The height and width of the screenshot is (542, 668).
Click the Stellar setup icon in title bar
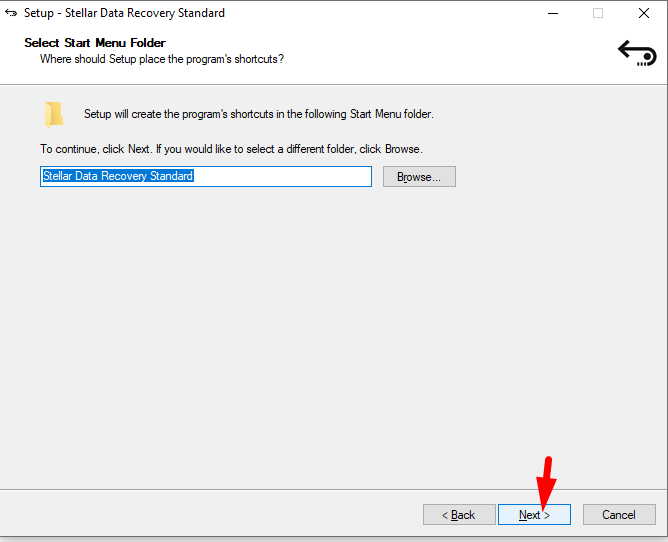pos(11,13)
